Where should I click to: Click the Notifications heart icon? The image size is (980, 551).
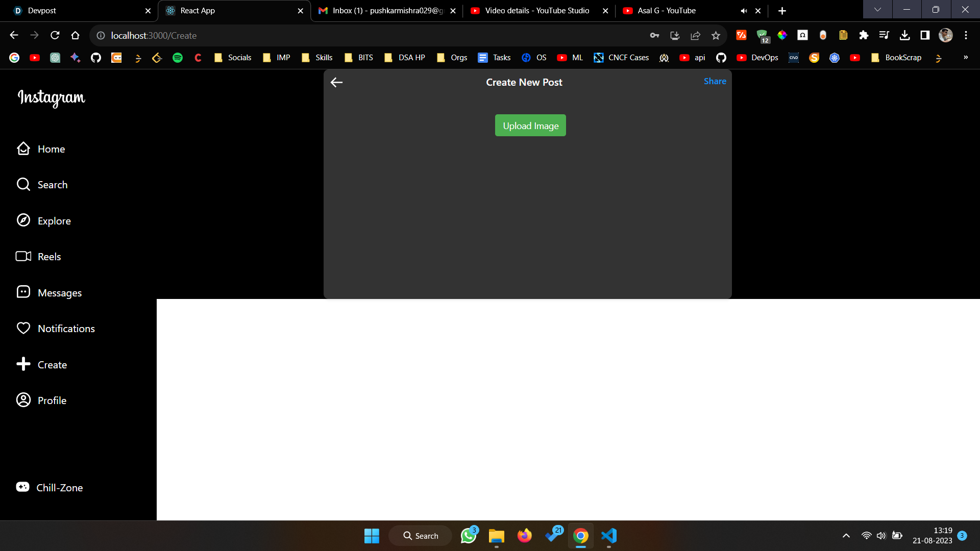[x=23, y=328]
